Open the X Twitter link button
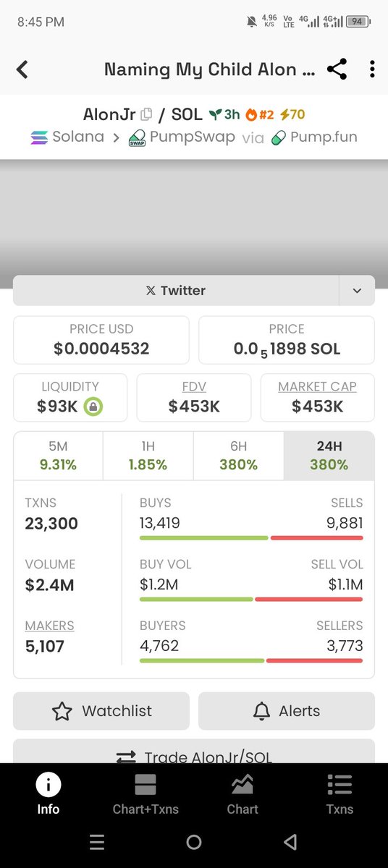 (176, 291)
